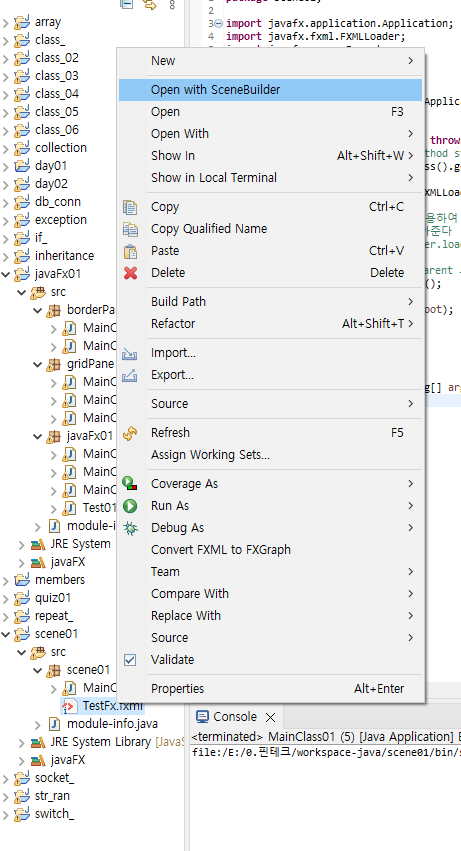Click the Export icon in menu
Viewport: 461px width, 851px height.
(x=130, y=375)
